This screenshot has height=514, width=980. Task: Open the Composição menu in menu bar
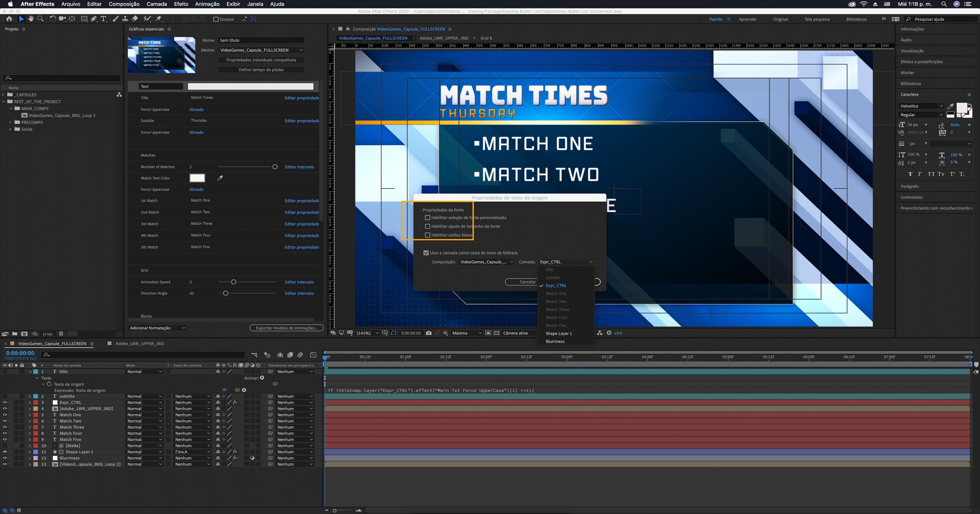pos(124,4)
